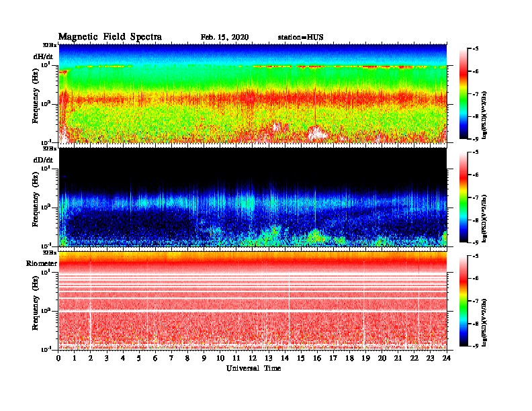Click the "station=HUS" label
Viewport: 532px width, 411px height.
pos(300,37)
